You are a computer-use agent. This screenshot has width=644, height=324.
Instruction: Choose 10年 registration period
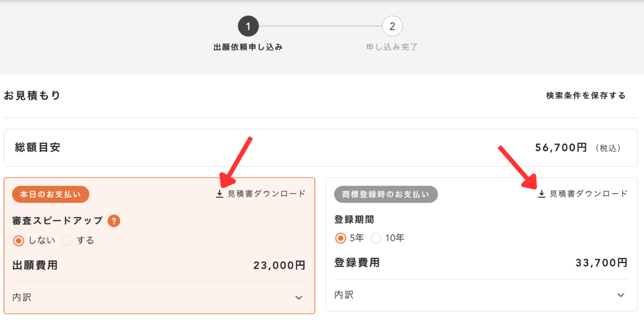click(x=376, y=238)
